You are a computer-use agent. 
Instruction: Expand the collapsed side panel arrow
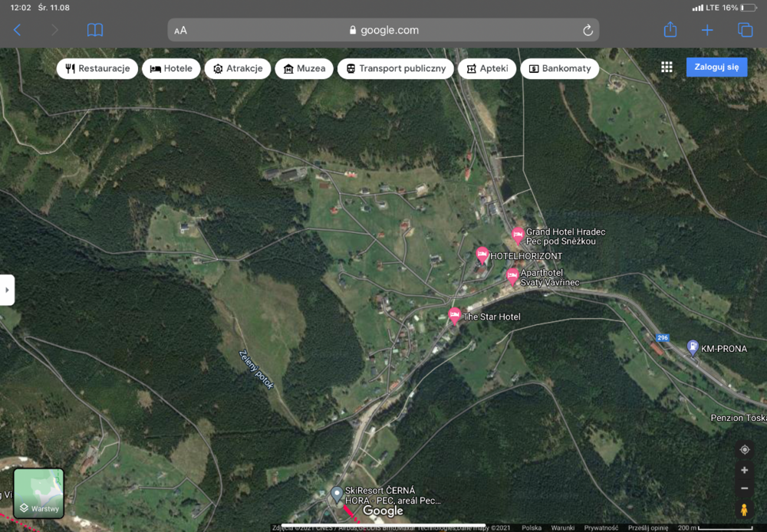point(7,291)
